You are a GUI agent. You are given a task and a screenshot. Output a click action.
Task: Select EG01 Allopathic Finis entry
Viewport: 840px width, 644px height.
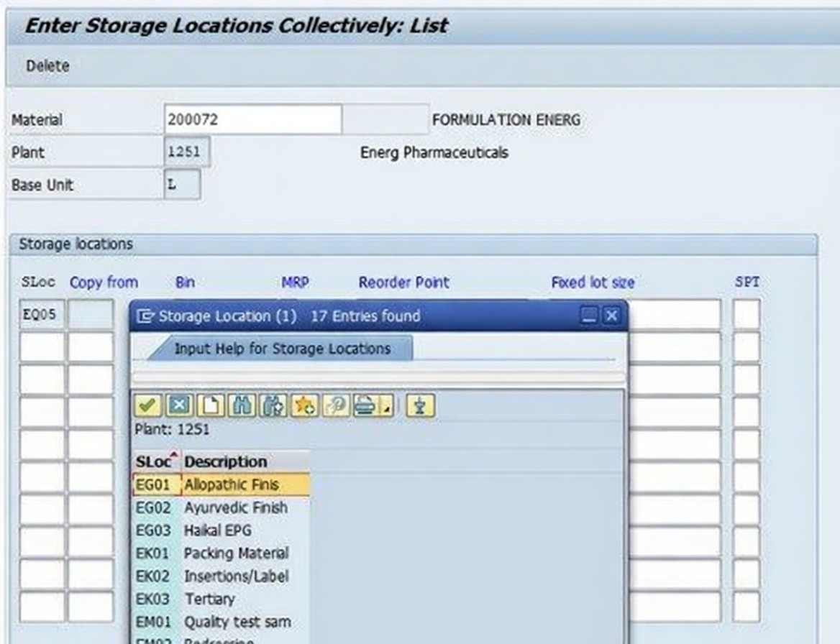pos(230,484)
